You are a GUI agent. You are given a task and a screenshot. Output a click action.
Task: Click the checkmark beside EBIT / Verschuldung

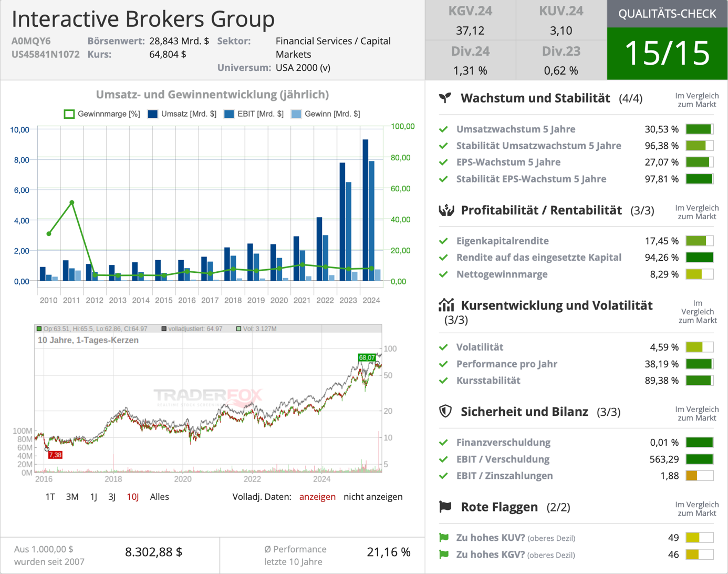[444, 459]
